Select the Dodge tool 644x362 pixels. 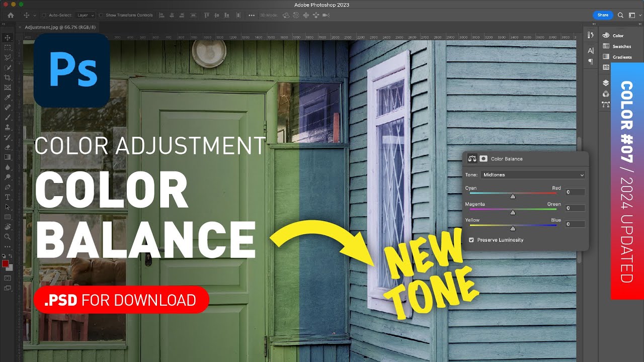[x=8, y=177]
